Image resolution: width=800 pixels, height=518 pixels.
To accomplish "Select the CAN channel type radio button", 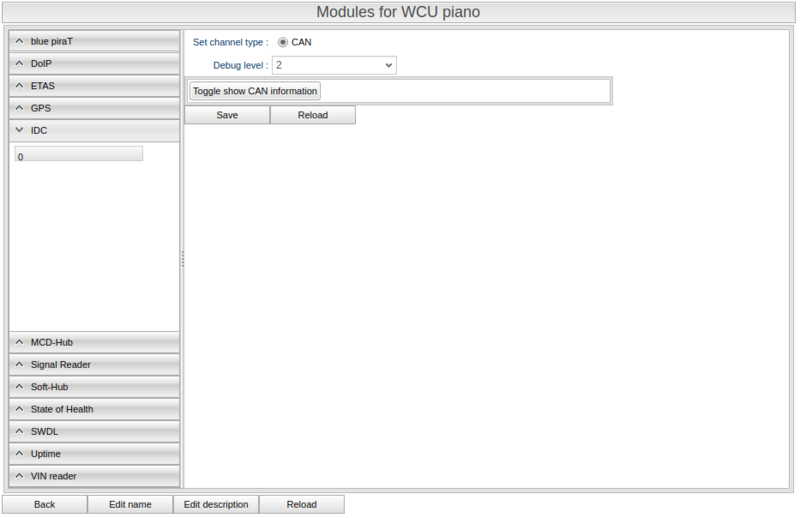I will pyautogui.click(x=283, y=42).
